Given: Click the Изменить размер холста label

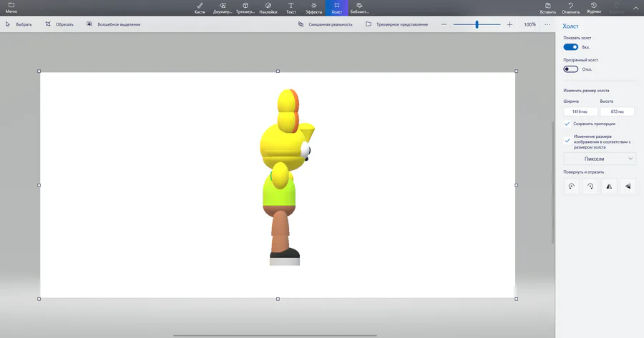Looking at the screenshot, I should tap(586, 90).
